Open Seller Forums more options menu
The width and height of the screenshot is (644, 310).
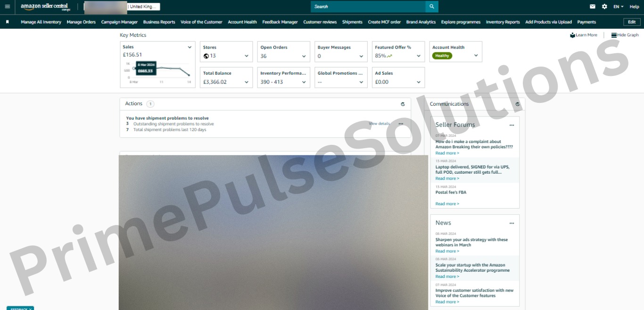512,125
